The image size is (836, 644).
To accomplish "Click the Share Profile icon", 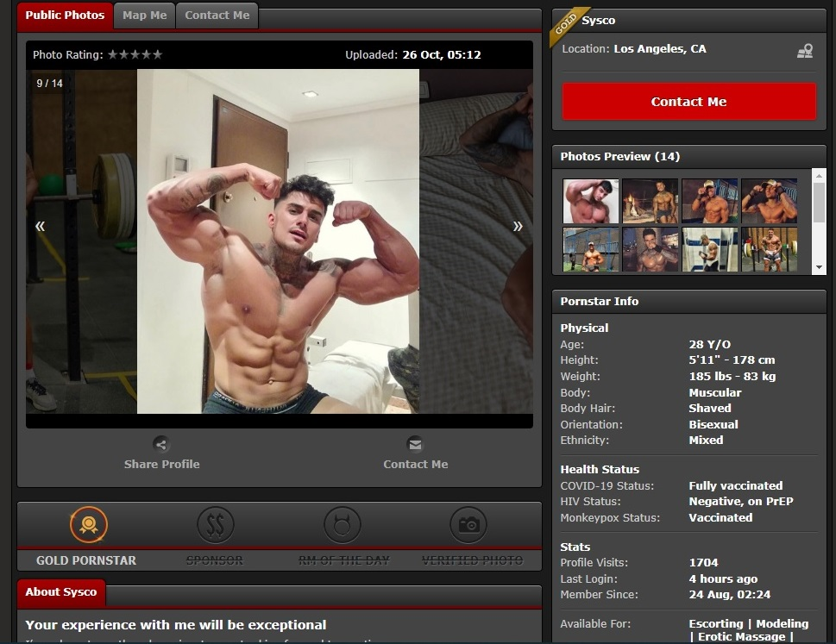I will coord(161,444).
